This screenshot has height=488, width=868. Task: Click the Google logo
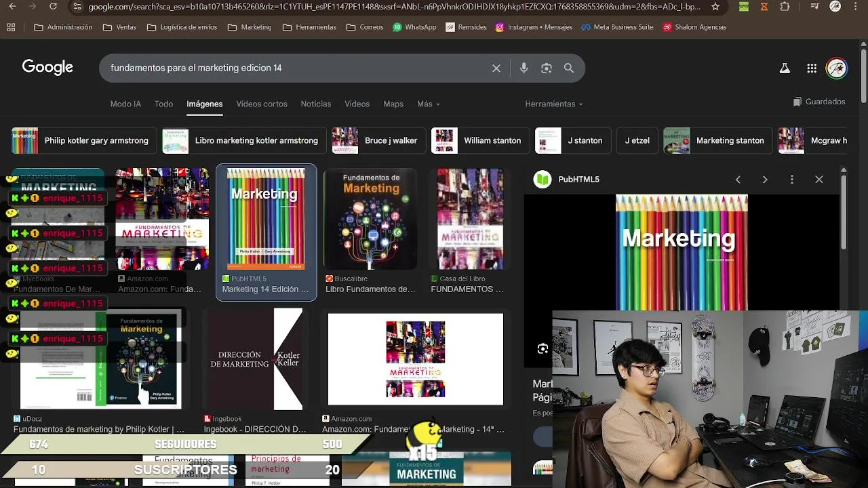click(47, 67)
